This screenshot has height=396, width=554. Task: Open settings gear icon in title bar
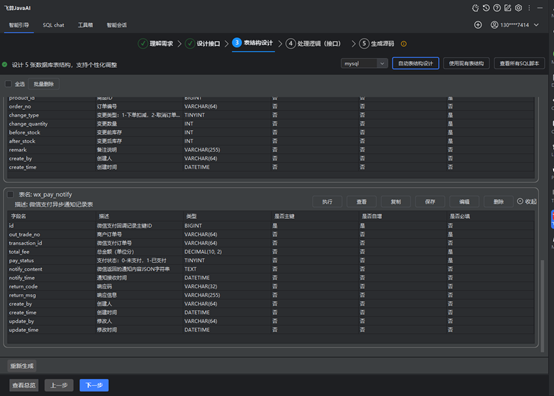[518, 8]
